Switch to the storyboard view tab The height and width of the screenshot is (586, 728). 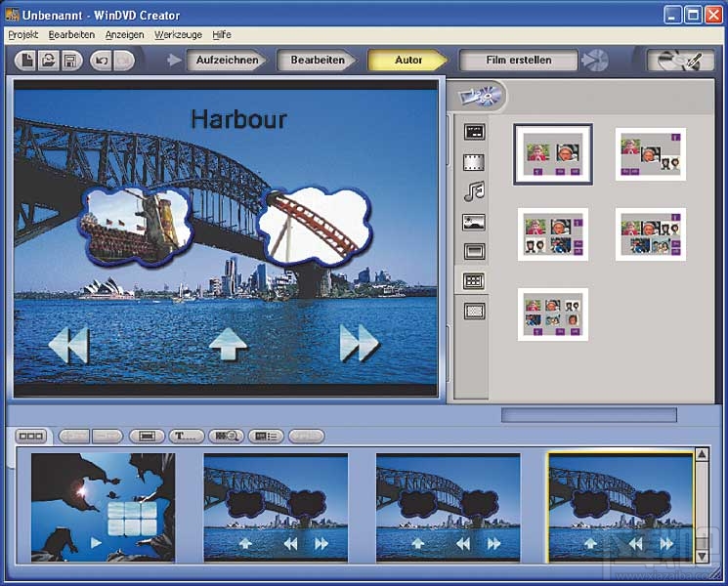click(30, 437)
